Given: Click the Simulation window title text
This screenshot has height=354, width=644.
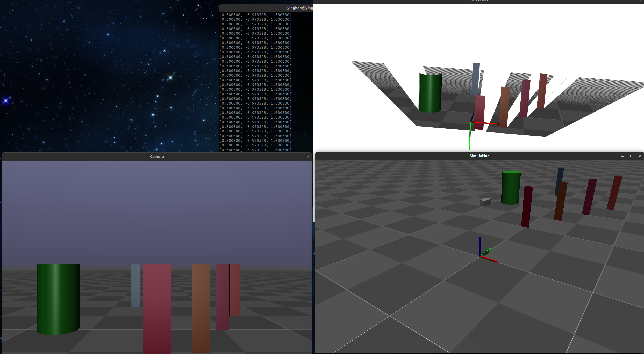Looking at the screenshot, I should [x=479, y=156].
